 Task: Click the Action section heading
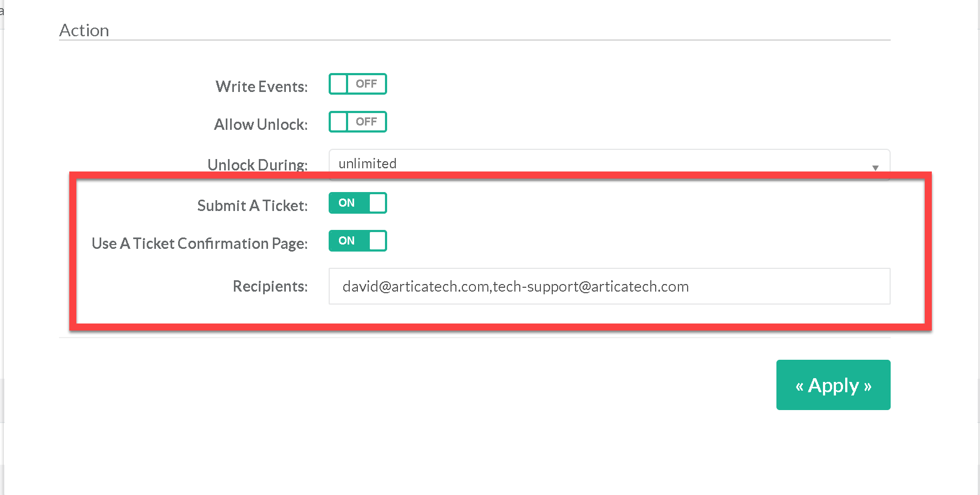84,30
